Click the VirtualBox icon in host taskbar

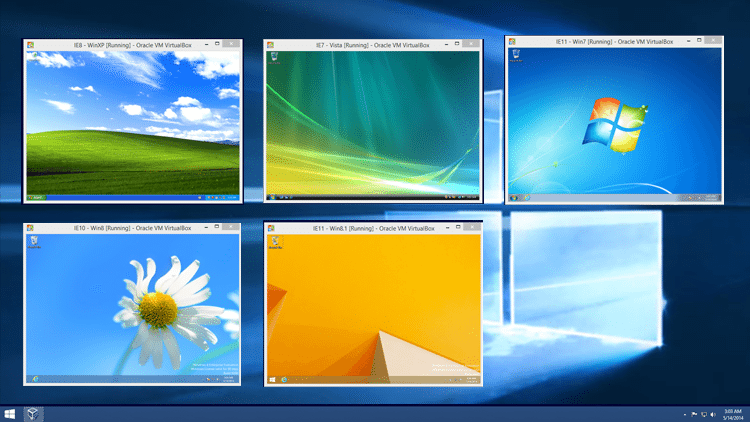coord(33,414)
